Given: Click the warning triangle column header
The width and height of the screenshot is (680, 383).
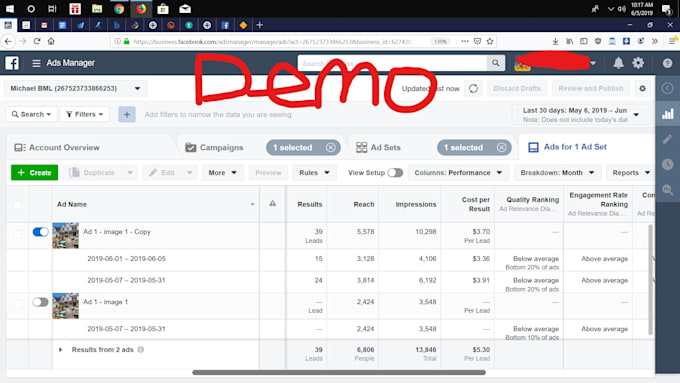Looking at the screenshot, I should tap(272, 203).
